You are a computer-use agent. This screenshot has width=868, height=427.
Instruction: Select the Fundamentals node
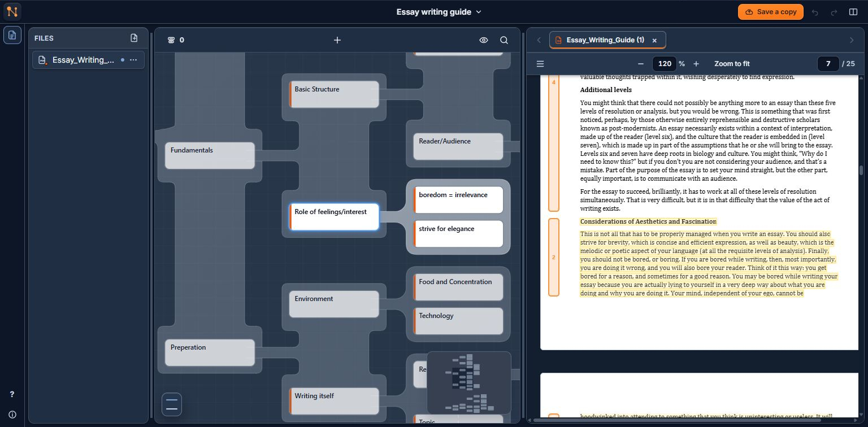[x=210, y=155]
